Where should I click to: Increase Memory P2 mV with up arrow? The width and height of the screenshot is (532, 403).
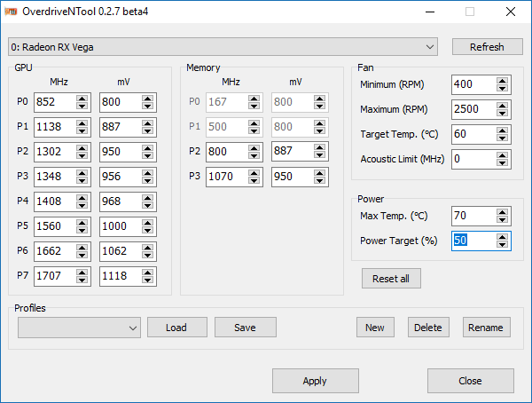(x=319, y=147)
